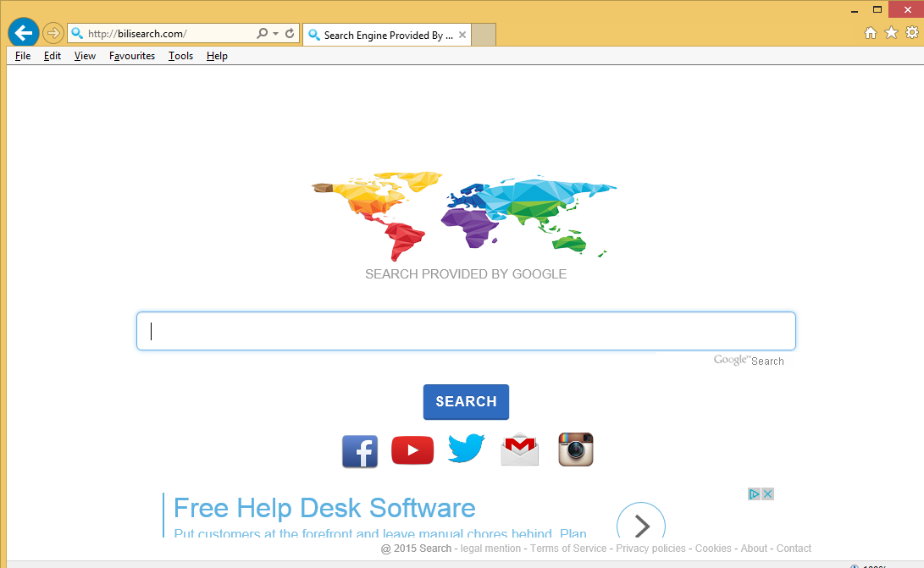Open the Tools menu

click(180, 56)
